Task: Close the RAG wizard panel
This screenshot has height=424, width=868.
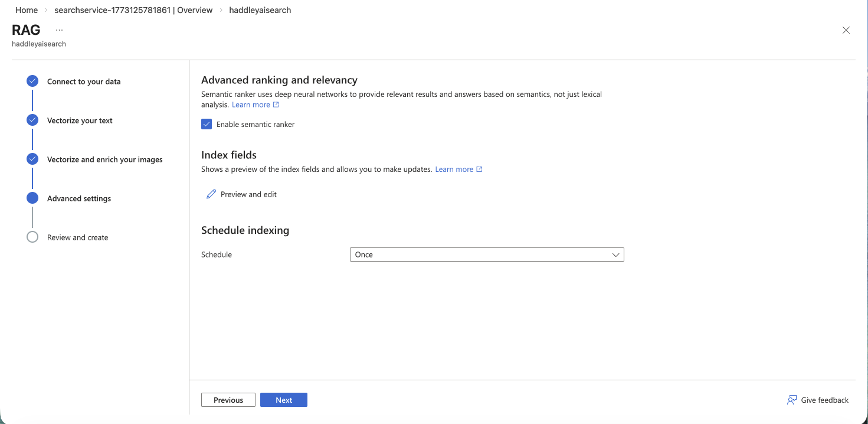Action: [846, 30]
